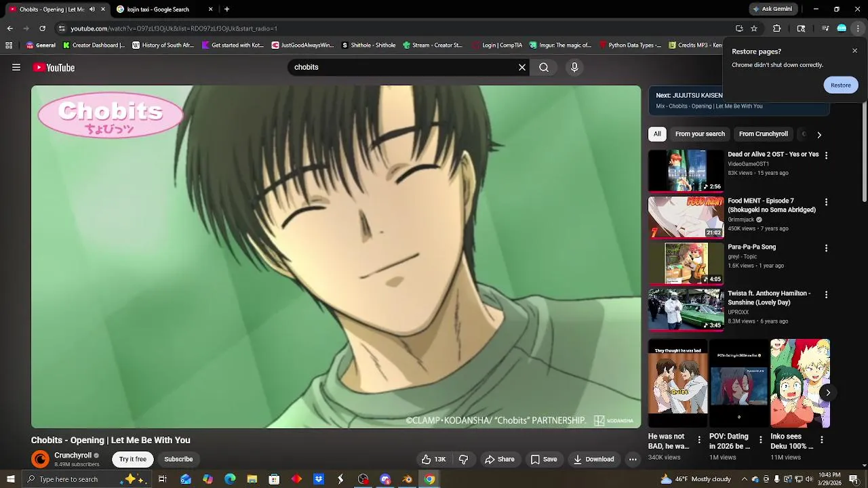The image size is (868, 488).
Task: Bookmark this page with star icon
Action: [x=754, y=28]
